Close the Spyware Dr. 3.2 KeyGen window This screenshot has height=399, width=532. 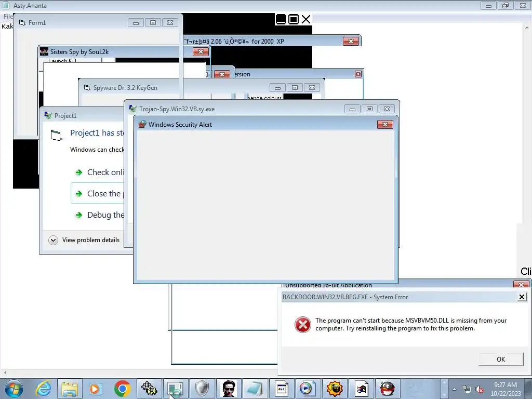point(312,88)
